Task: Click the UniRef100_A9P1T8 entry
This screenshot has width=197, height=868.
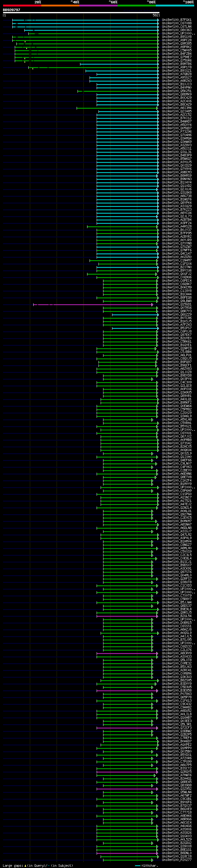Action: click(x=176, y=67)
